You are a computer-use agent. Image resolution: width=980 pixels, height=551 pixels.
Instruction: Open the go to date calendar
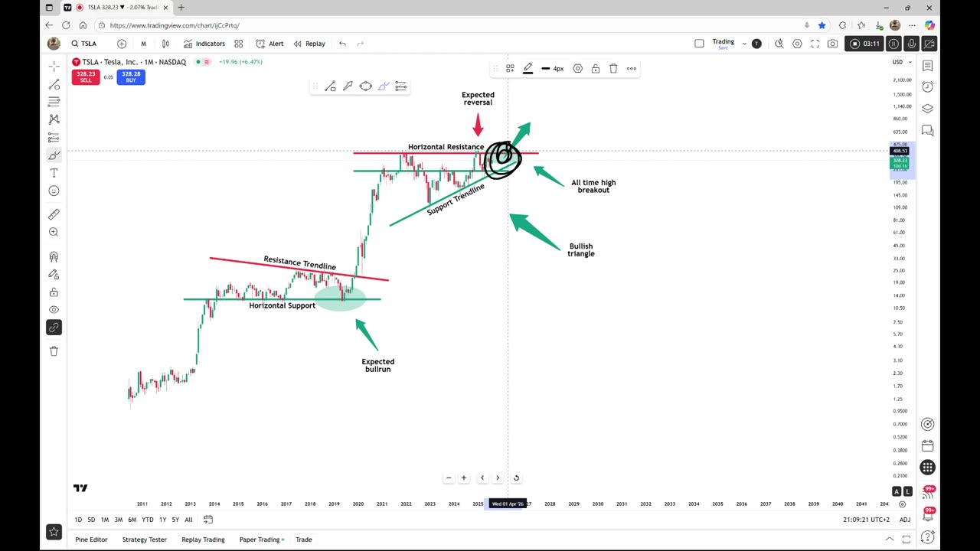click(x=207, y=520)
